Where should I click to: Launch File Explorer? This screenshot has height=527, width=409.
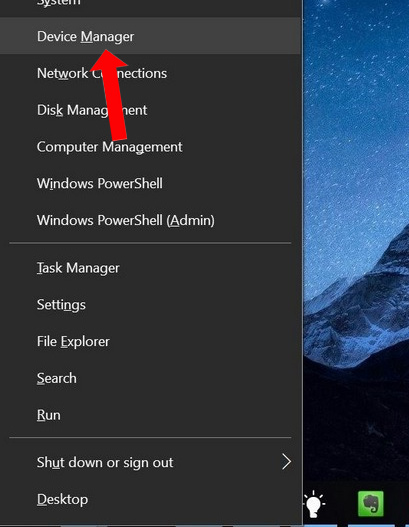(x=150, y=341)
